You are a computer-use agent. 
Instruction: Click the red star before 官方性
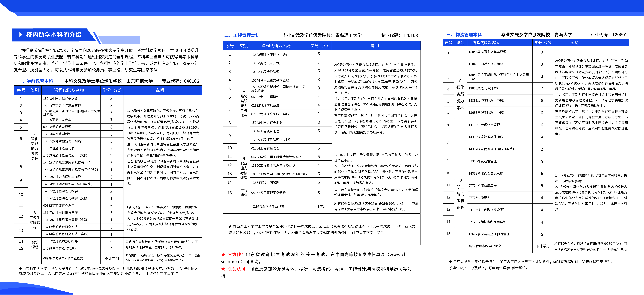pyautogui.click(x=223, y=255)
